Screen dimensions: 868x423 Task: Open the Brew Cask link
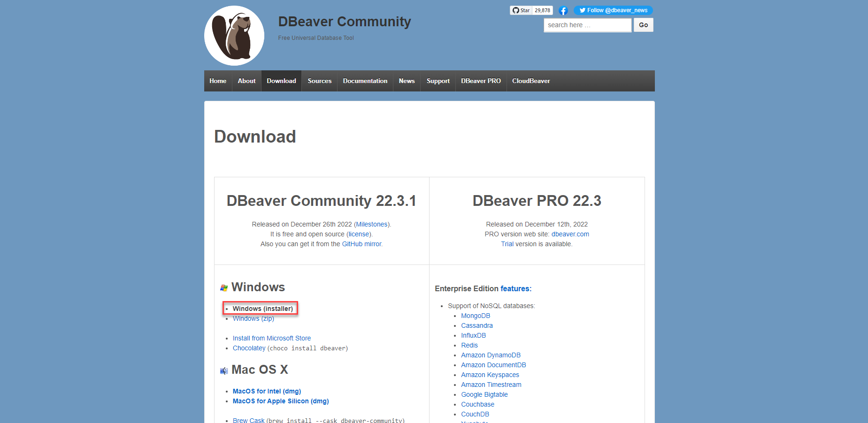tap(248, 420)
